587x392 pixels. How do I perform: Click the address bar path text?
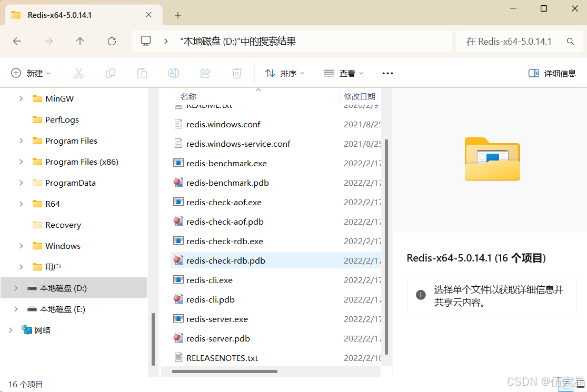238,41
